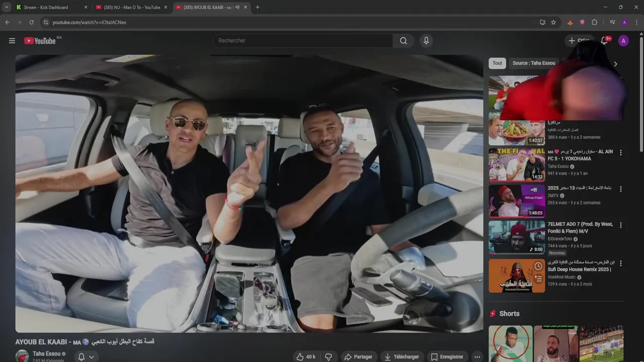Screen dimensions: 644x362
Task: Open the tab search dropdown arrow
Action: pos(7,7)
